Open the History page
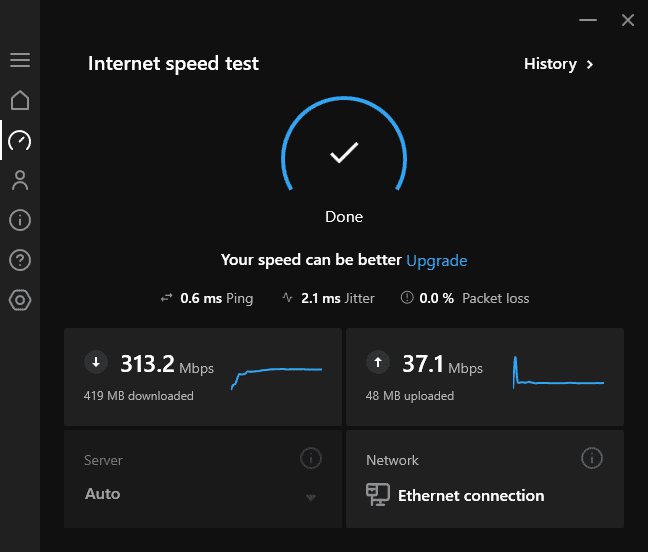Screen dimensions: 648x552 click(550, 64)
